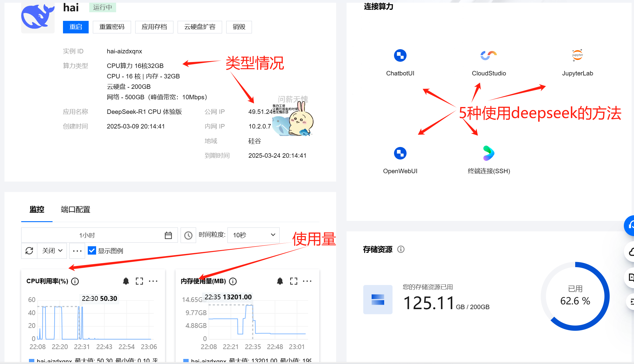Open the ChatbotUI connection icon
This screenshot has width=634, height=364.
click(400, 55)
